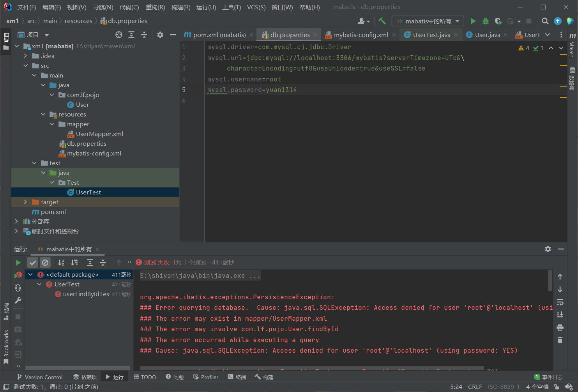The image size is (578, 392).
Task: Build project with hammer icon
Action: click(x=382, y=21)
